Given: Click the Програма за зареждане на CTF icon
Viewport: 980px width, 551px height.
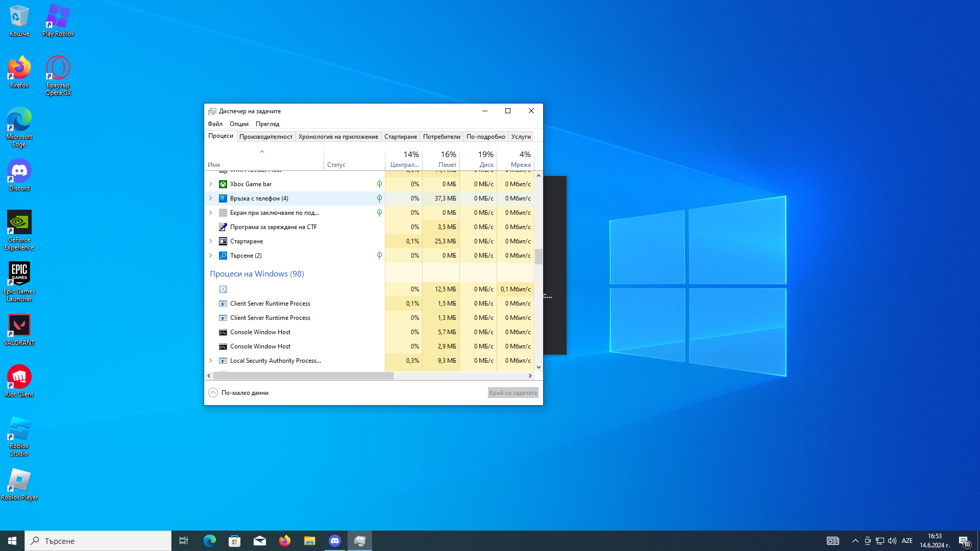Looking at the screenshot, I should 223,227.
